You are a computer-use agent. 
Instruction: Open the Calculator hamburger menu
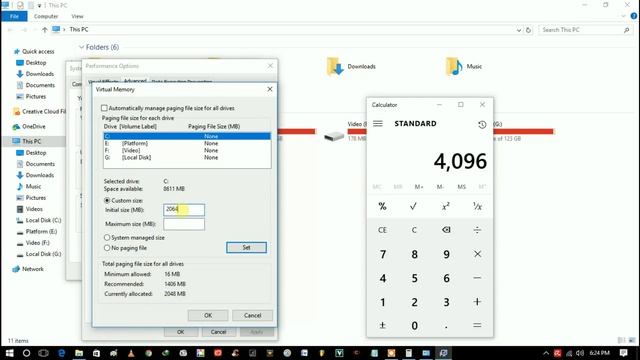pyautogui.click(x=378, y=123)
